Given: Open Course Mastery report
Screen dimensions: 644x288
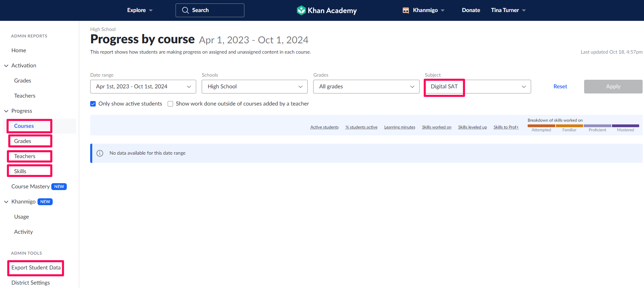Looking at the screenshot, I should (x=31, y=187).
